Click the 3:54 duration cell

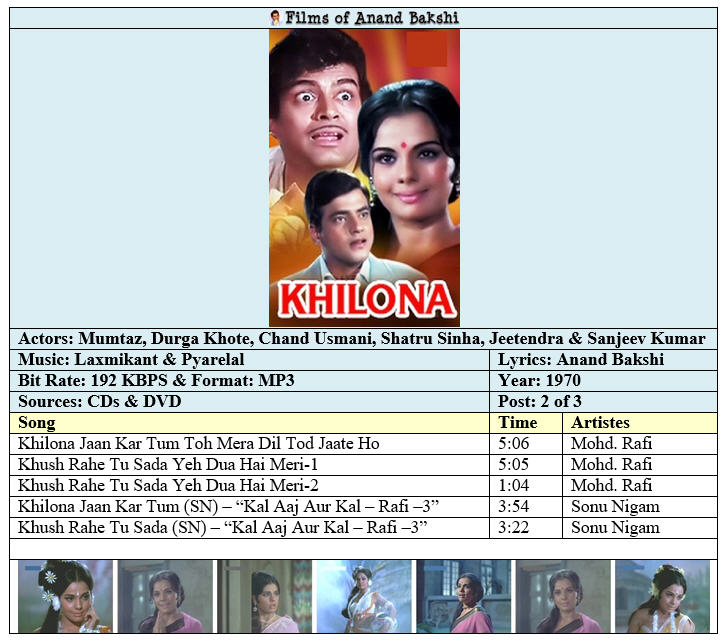coord(526,507)
